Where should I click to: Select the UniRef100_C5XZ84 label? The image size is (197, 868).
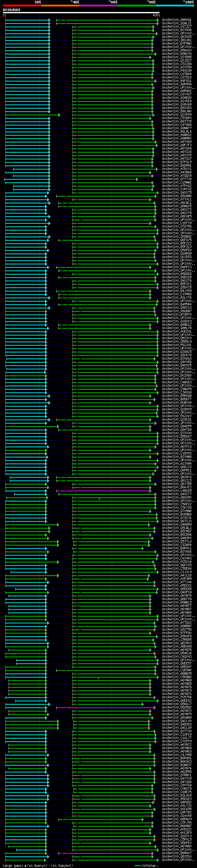pos(177,64)
